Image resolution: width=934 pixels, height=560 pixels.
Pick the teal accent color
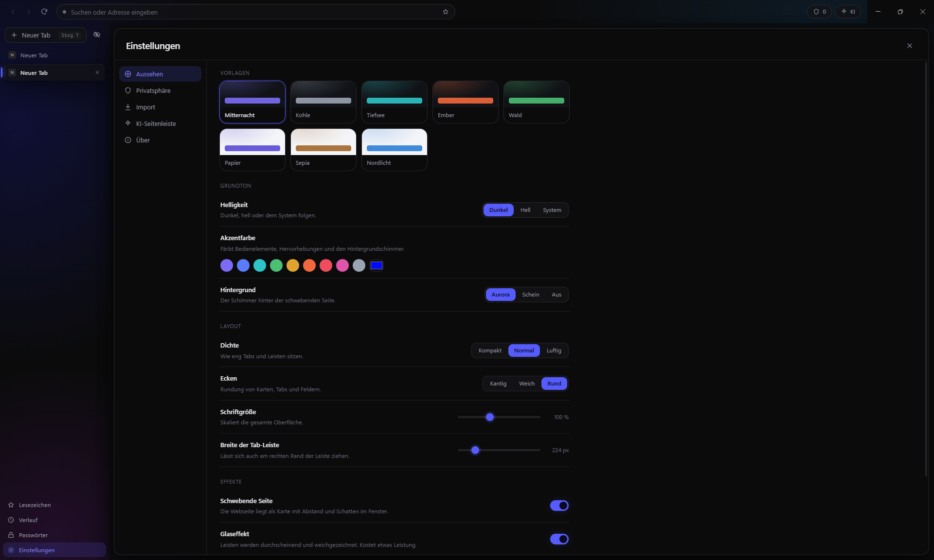click(x=260, y=265)
